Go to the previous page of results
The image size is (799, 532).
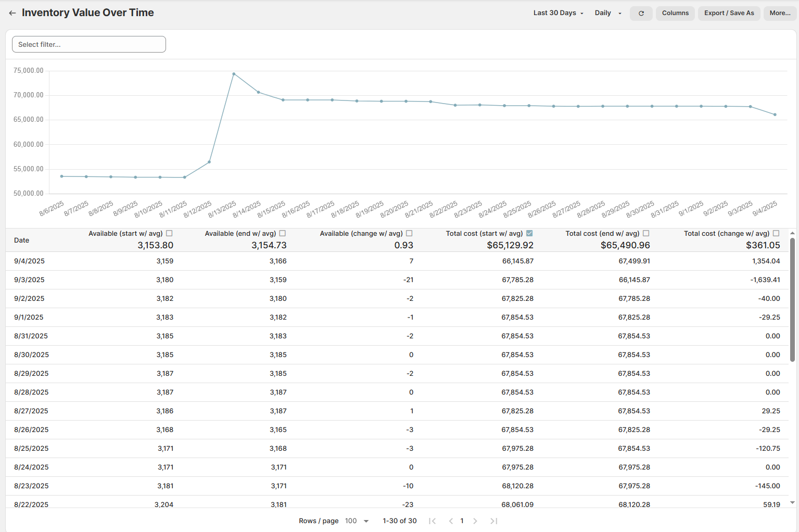click(451, 521)
